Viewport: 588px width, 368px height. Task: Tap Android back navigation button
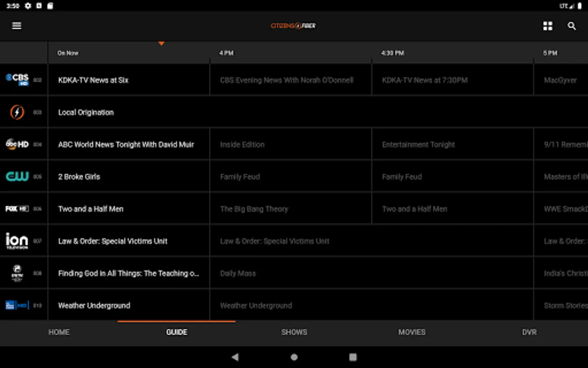pyautogui.click(x=235, y=357)
